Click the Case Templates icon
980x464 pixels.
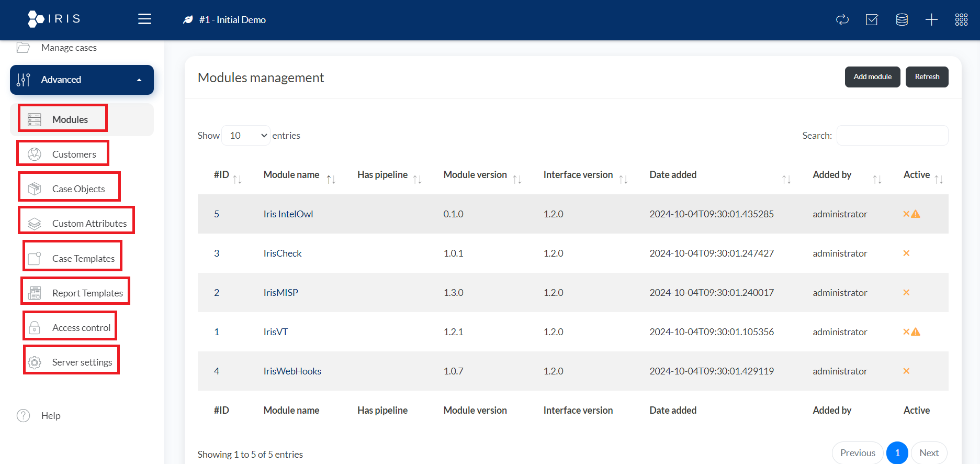(35, 258)
